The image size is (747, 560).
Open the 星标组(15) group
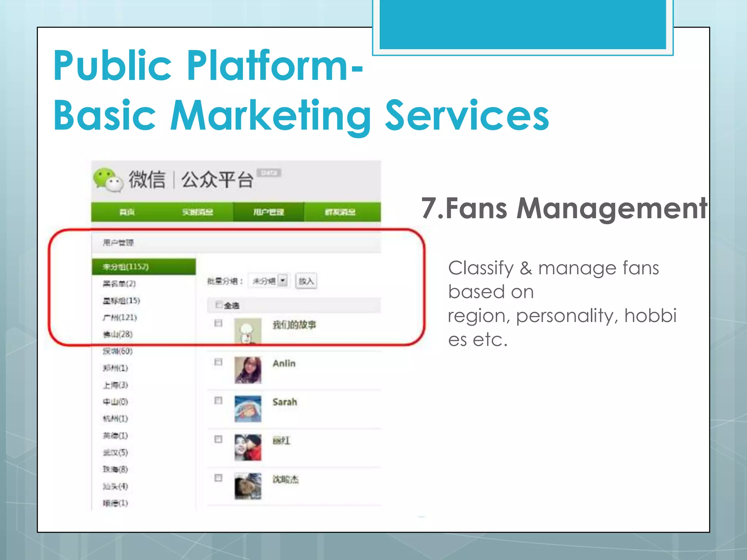pos(121,300)
